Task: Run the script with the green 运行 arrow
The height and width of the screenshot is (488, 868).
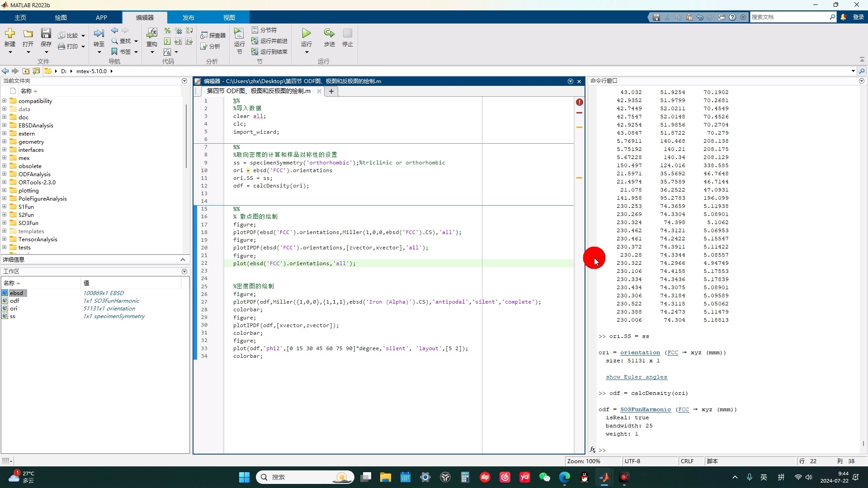Action: point(307,33)
